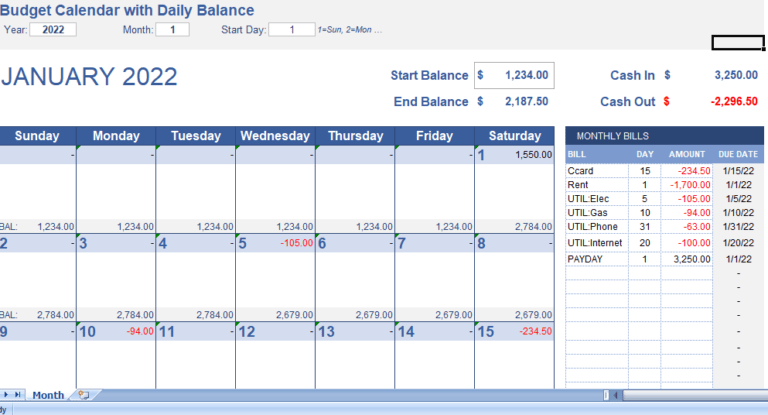Click the tab split handle beside scrollbar

pyautogui.click(x=606, y=395)
